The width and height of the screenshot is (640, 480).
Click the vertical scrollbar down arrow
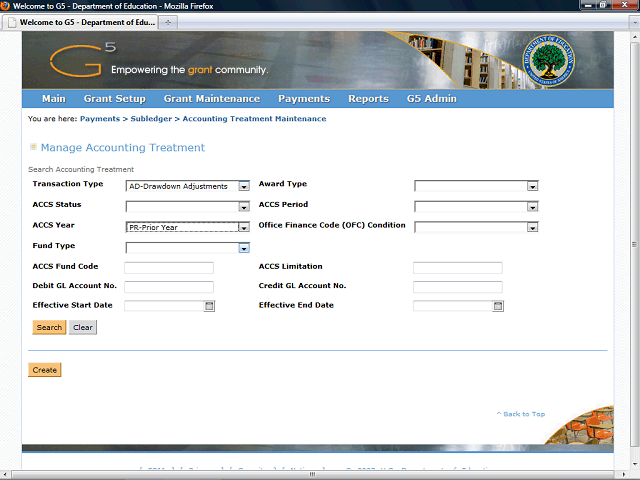click(x=634, y=464)
